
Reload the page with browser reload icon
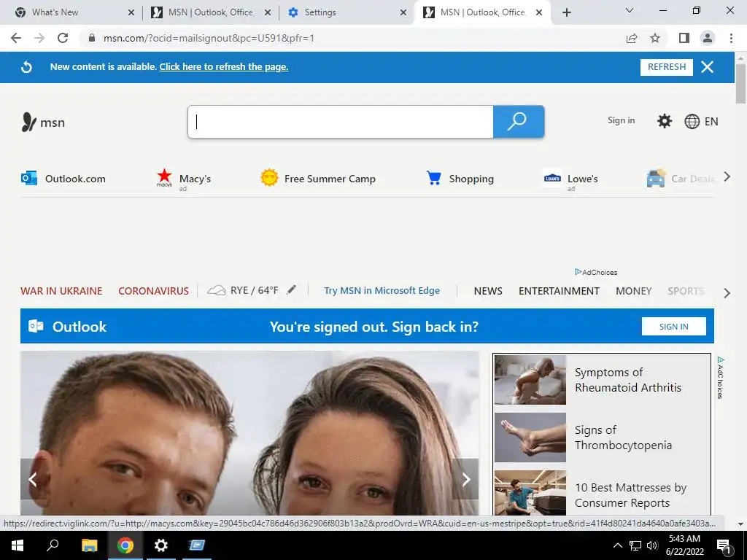(x=63, y=38)
